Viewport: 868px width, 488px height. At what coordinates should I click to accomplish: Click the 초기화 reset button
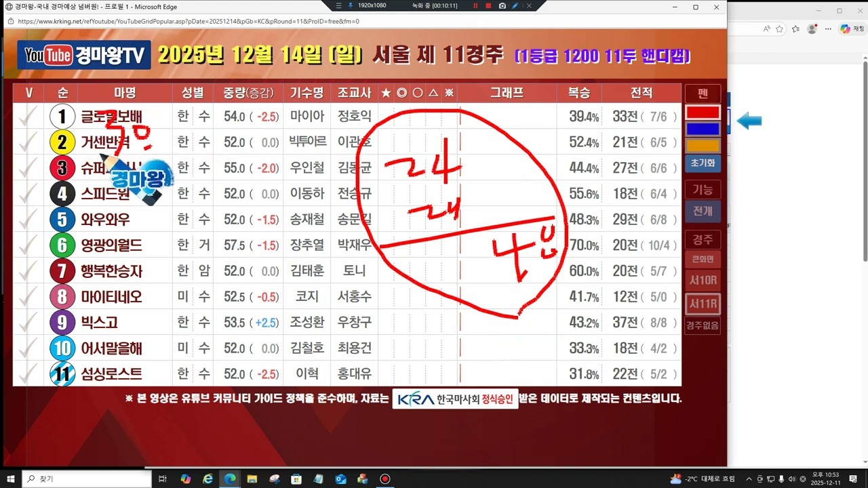(703, 163)
